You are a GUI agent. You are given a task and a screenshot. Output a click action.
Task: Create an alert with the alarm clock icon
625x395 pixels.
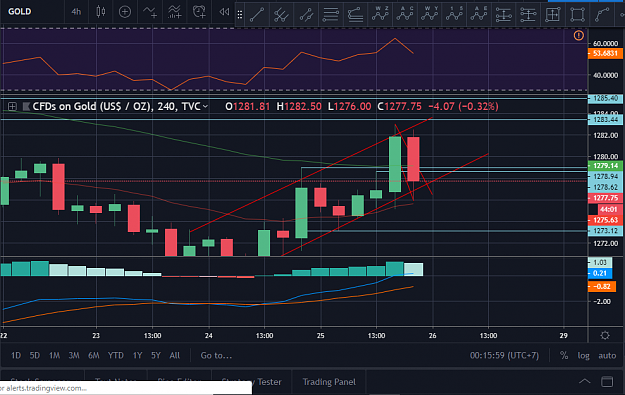[x=199, y=12]
